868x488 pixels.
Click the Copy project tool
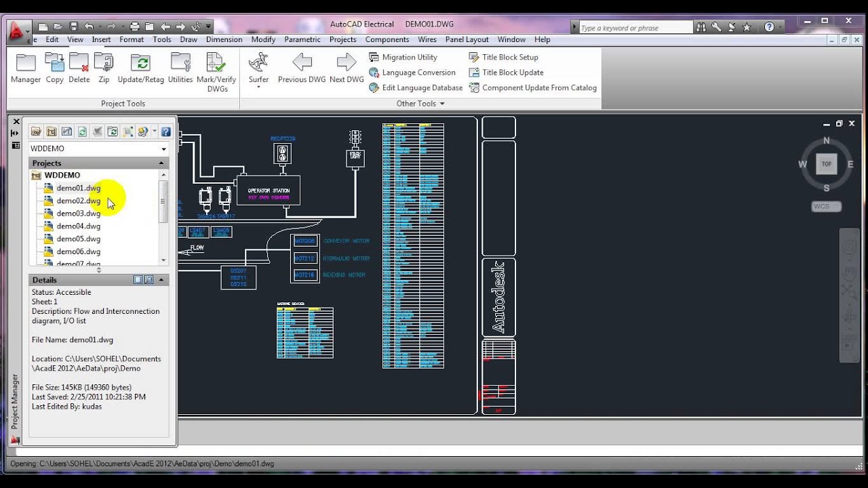point(55,68)
